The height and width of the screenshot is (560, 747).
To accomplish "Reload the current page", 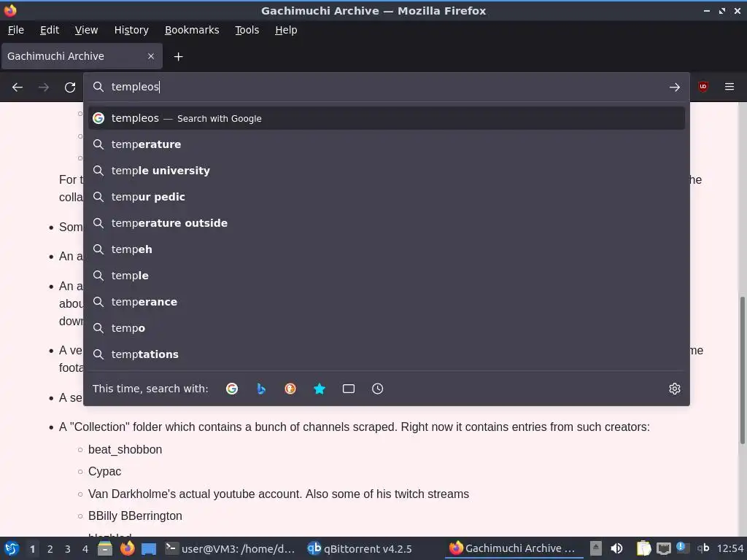I will 70,87.
